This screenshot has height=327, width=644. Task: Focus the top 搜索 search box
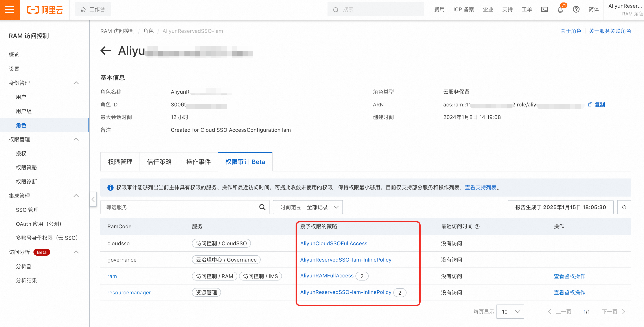coord(376,9)
